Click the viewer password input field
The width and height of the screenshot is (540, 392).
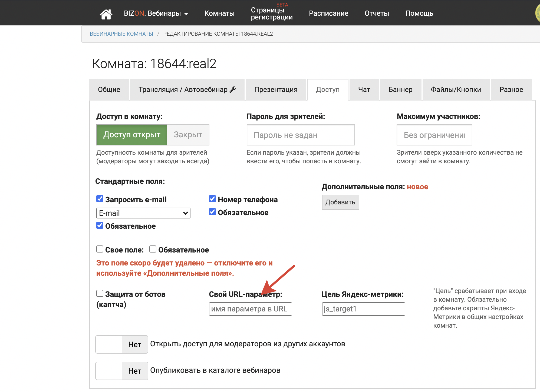pyautogui.click(x=300, y=135)
